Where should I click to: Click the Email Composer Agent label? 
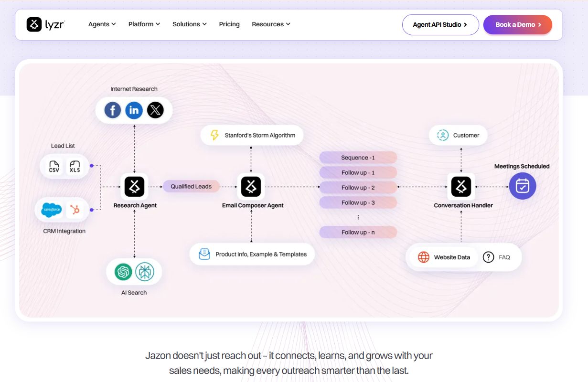[253, 205]
